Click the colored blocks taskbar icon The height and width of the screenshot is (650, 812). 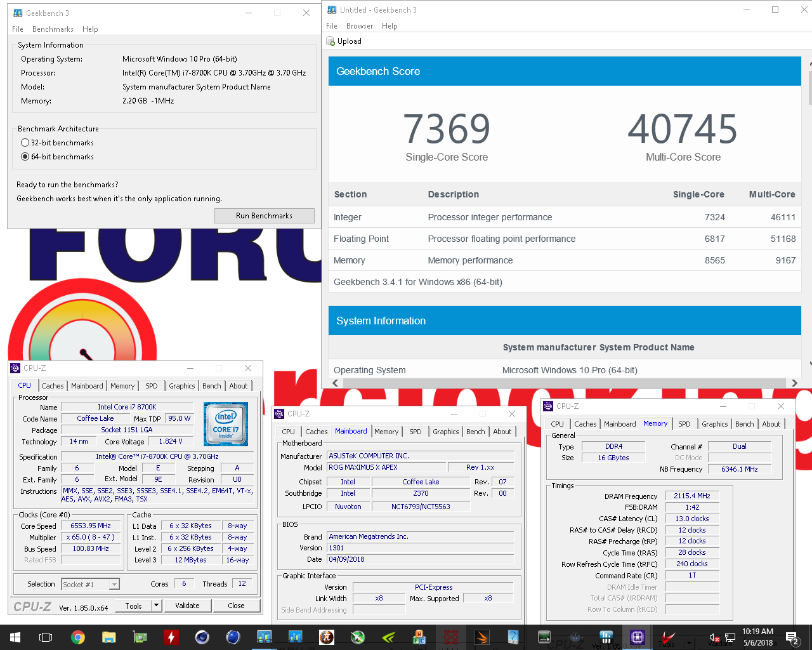click(x=420, y=637)
